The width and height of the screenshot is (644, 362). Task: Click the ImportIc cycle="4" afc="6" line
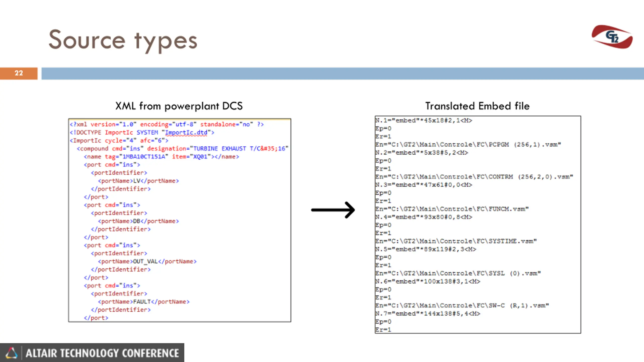tap(119, 141)
